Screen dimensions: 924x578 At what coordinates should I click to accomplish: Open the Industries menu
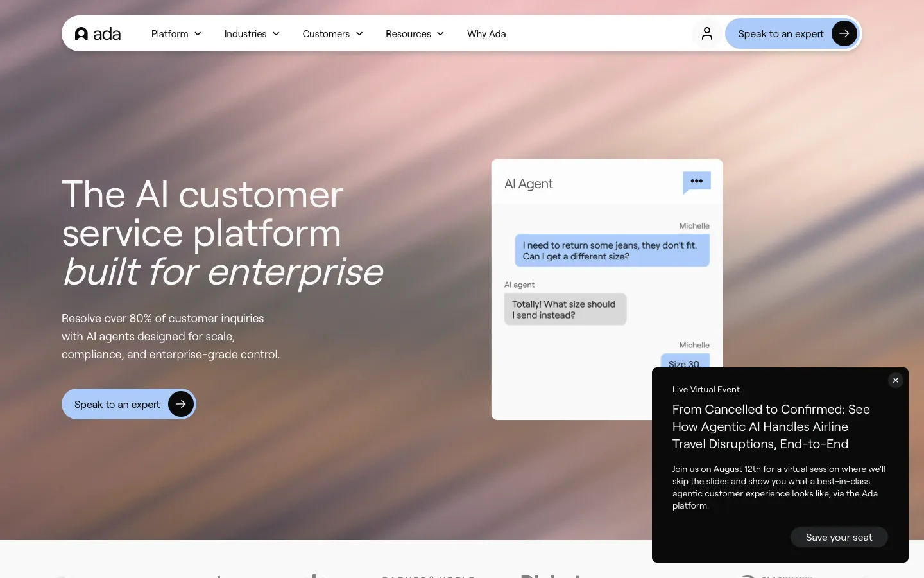[x=252, y=33]
